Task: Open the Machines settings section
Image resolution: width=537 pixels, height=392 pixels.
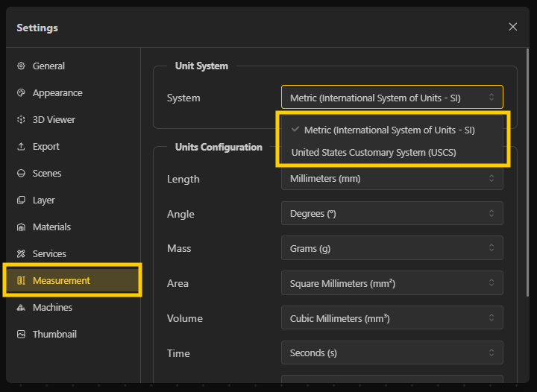Action: click(x=52, y=308)
